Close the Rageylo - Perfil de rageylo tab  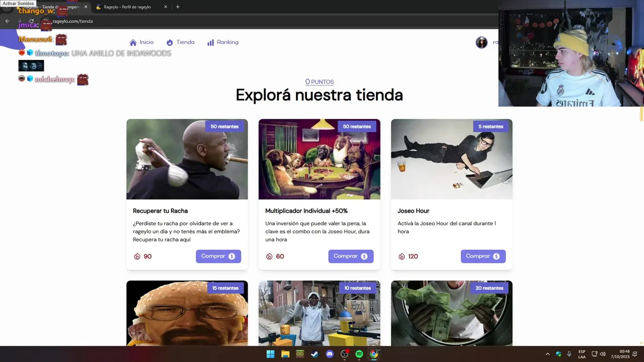166,7
